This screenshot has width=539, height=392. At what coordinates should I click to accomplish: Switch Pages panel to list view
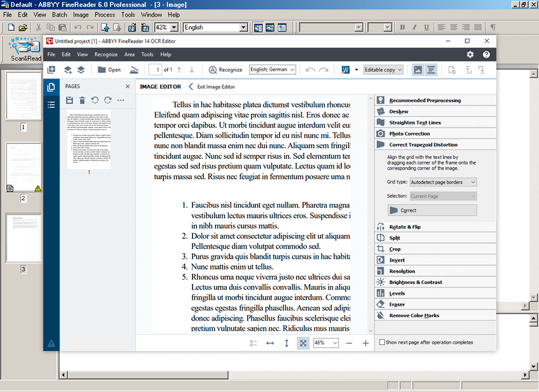click(51, 104)
